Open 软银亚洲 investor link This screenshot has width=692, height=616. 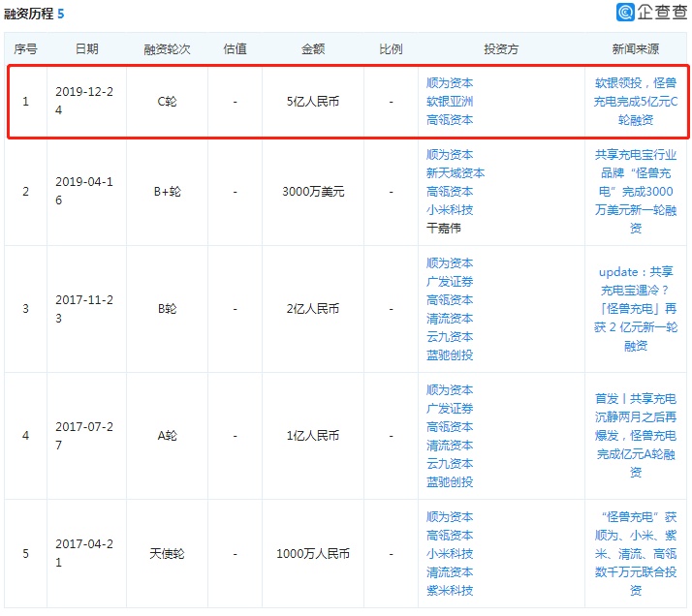point(450,102)
